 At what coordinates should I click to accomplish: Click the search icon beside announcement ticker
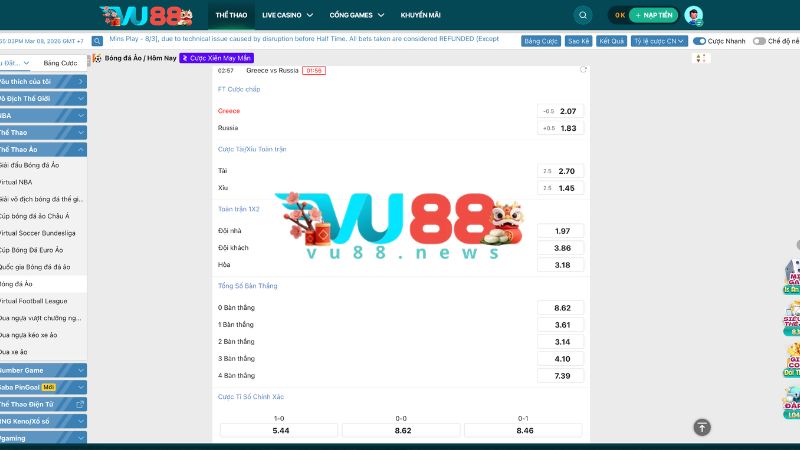pyautogui.click(x=97, y=41)
